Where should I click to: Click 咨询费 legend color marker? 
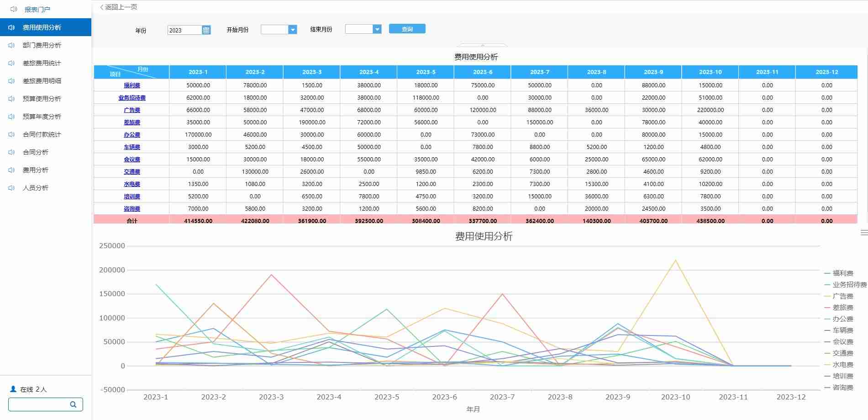[827, 388]
